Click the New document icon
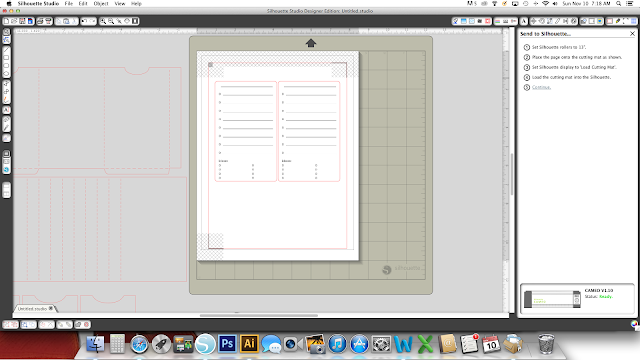640x360 pixels. click(6, 21)
